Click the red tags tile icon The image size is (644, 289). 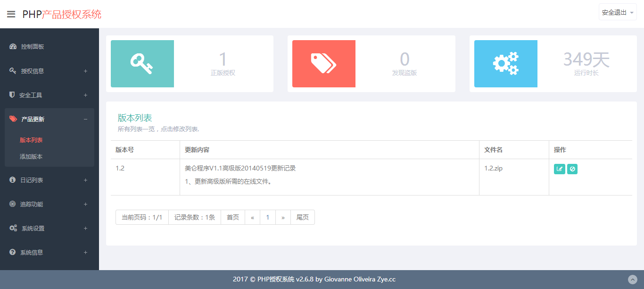(x=323, y=64)
